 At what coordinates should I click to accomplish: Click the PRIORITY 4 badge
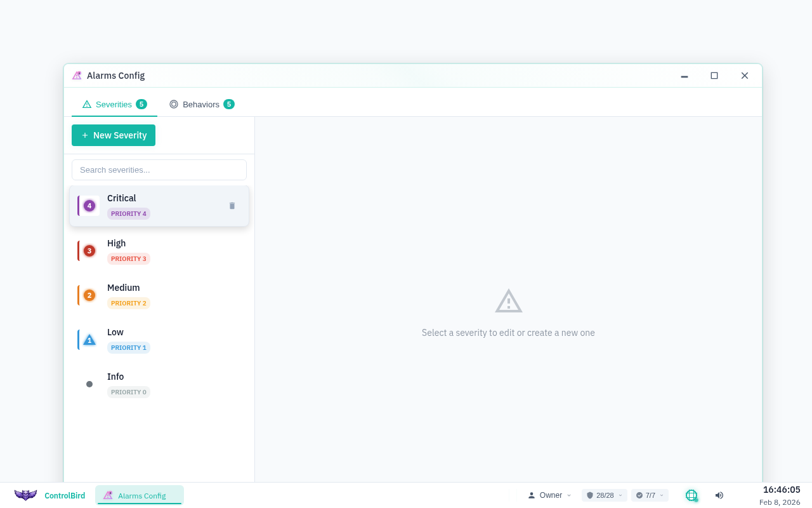pos(129,214)
